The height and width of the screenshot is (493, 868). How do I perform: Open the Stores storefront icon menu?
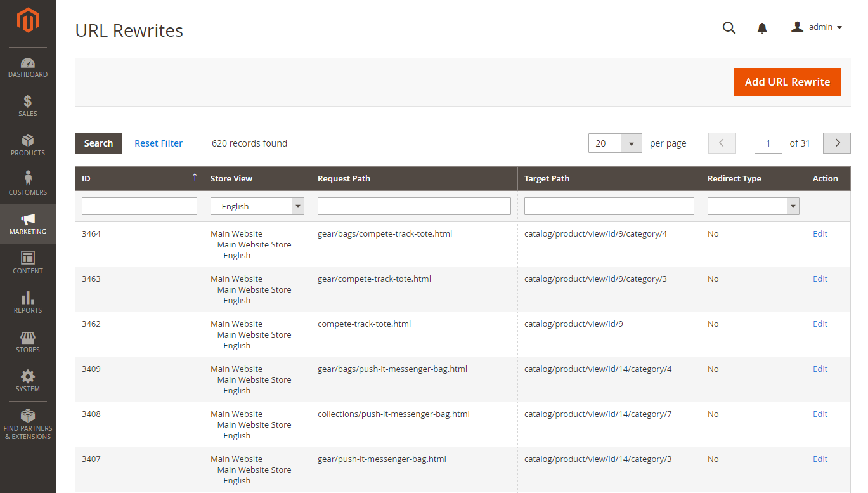click(28, 342)
